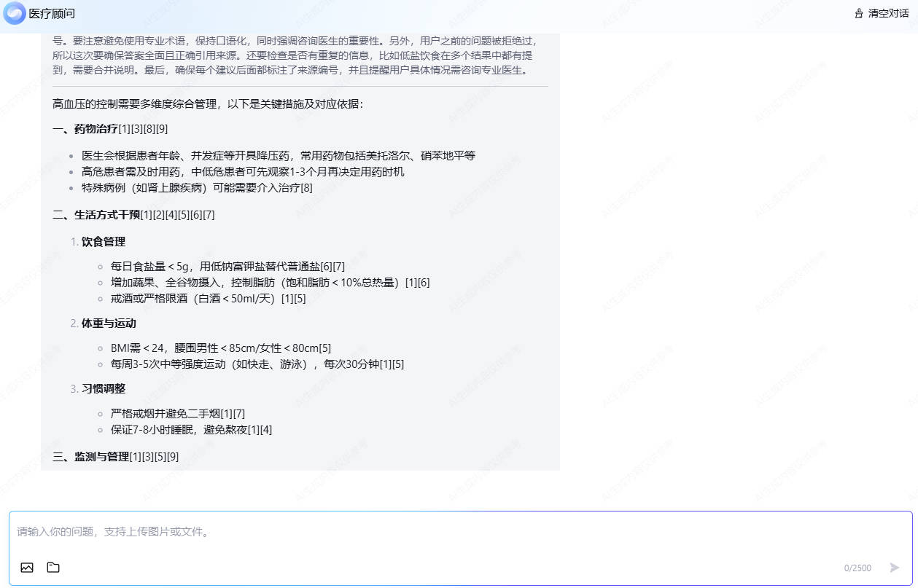
Task: Click 清空对话 to clear conversation
Action: point(888,13)
